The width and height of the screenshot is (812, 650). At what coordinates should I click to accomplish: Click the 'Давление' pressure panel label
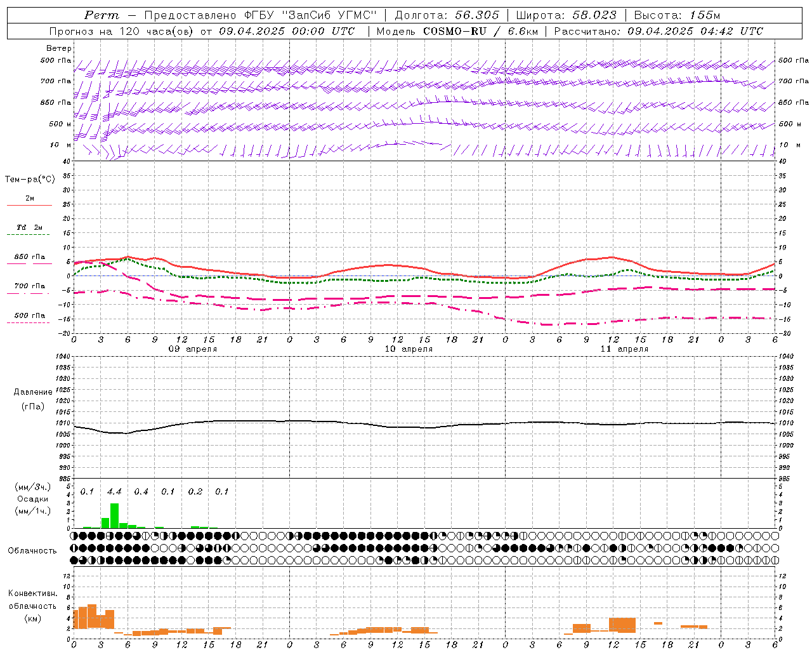pyautogui.click(x=33, y=392)
